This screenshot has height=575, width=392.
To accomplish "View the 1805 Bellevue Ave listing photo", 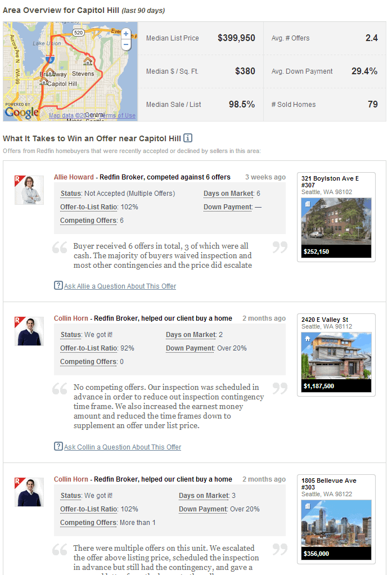I will tap(336, 524).
